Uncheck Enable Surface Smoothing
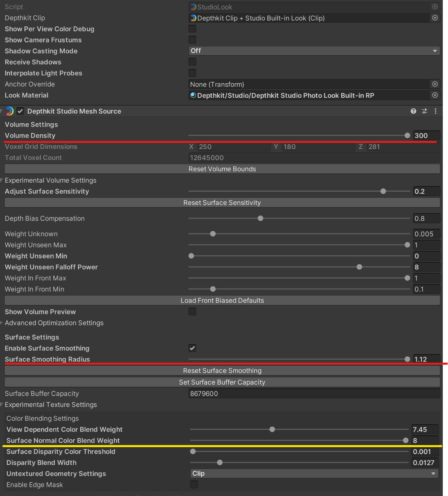The image size is (448, 496). (192, 348)
